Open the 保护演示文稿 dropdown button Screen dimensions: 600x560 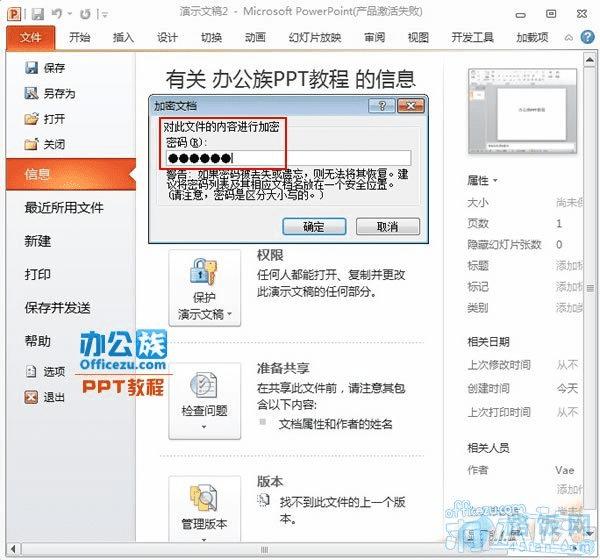click(205, 288)
